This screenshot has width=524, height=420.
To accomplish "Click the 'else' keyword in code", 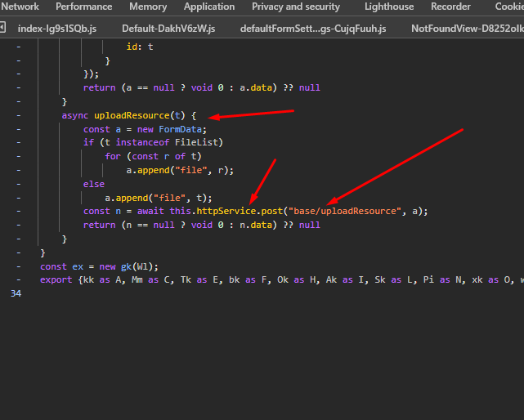I will (94, 184).
